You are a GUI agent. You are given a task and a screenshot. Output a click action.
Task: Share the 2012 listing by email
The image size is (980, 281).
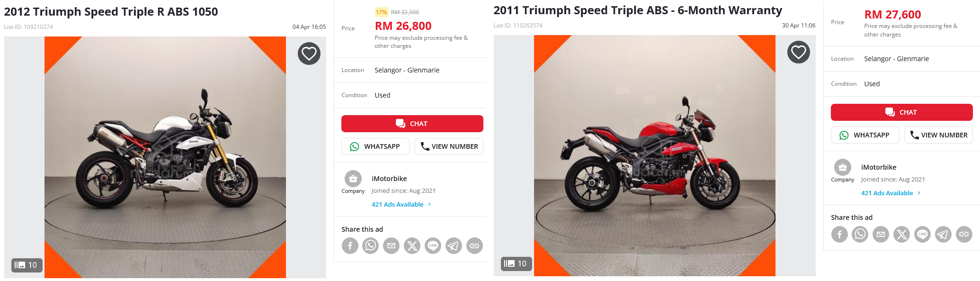click(x=391, y=245)
